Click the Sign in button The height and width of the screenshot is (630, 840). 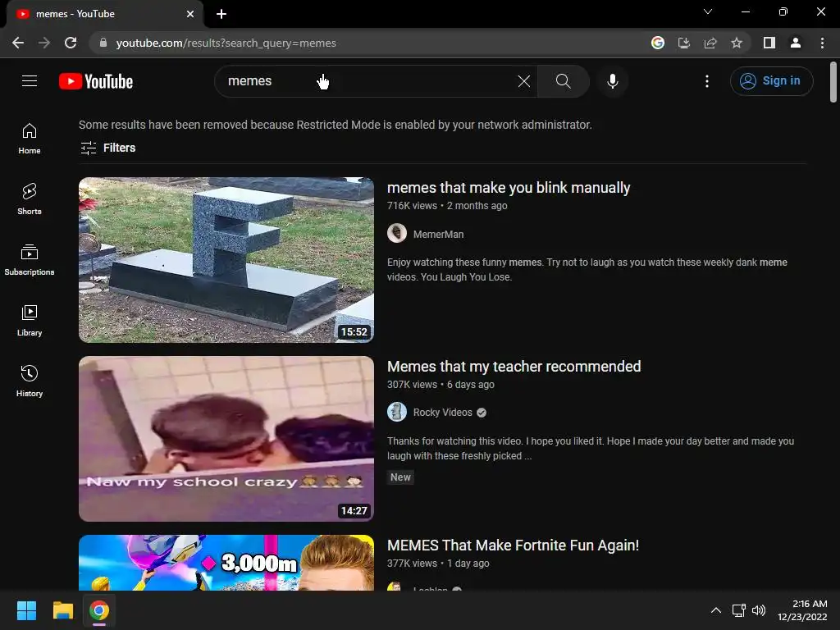pyautogui.click(x=771, y=81)
